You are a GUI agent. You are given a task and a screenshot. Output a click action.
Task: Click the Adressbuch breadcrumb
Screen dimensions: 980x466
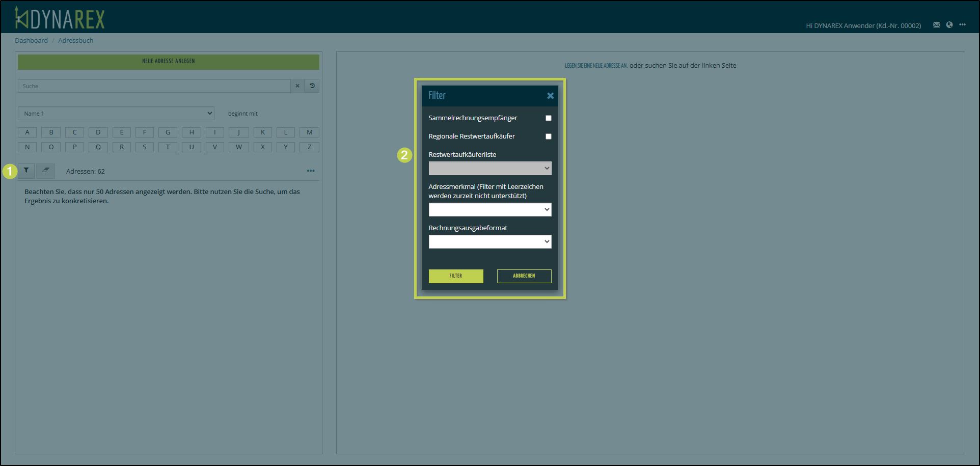click(x=75, y=41)
